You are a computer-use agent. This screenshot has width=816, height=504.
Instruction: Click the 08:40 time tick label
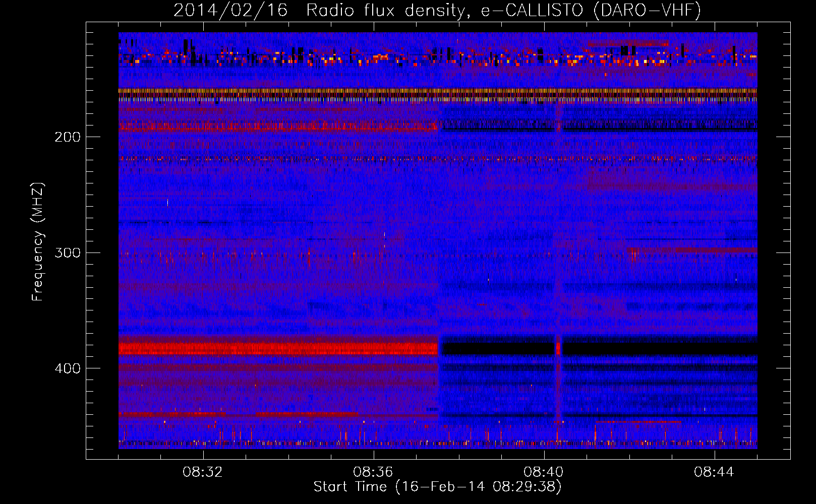(544, 472)
